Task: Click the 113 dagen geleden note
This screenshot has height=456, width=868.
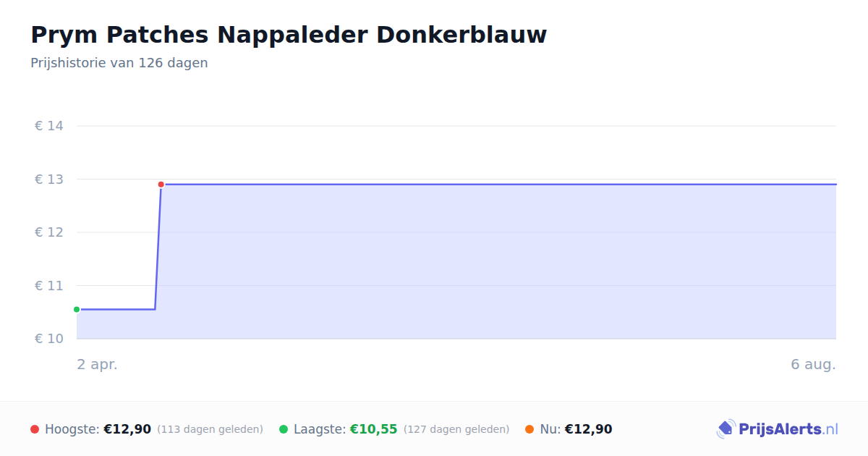Action: point(210,429)
